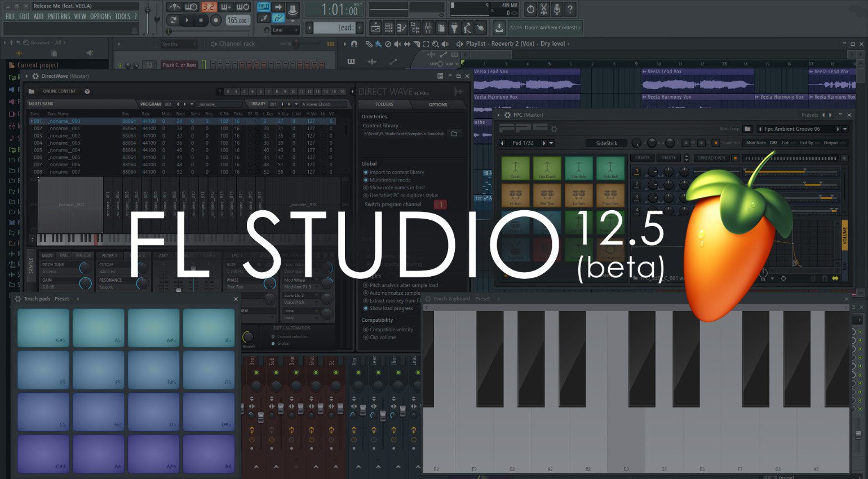Add new pattern with plus button

(x=360, y=28)
